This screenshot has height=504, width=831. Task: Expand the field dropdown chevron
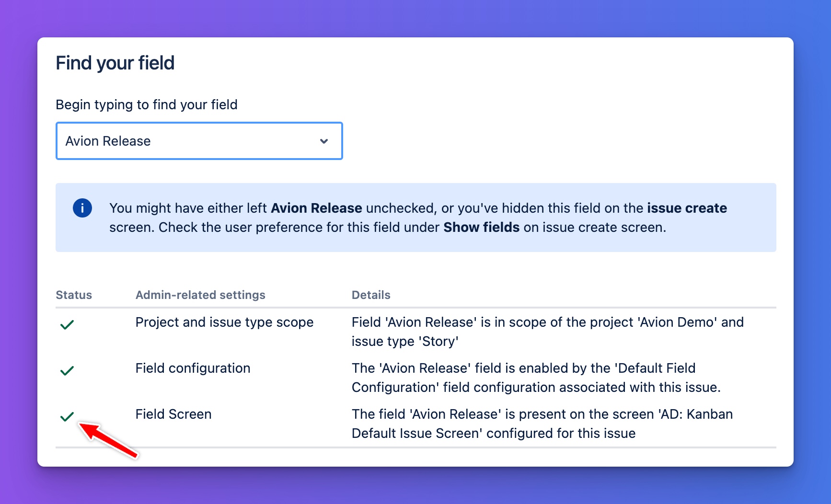(324, 141)
